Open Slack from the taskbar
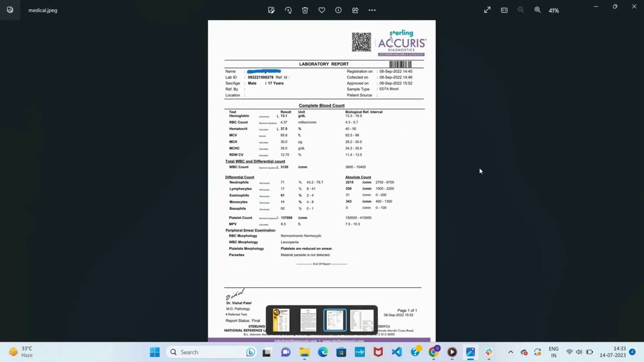 (489, 352)
